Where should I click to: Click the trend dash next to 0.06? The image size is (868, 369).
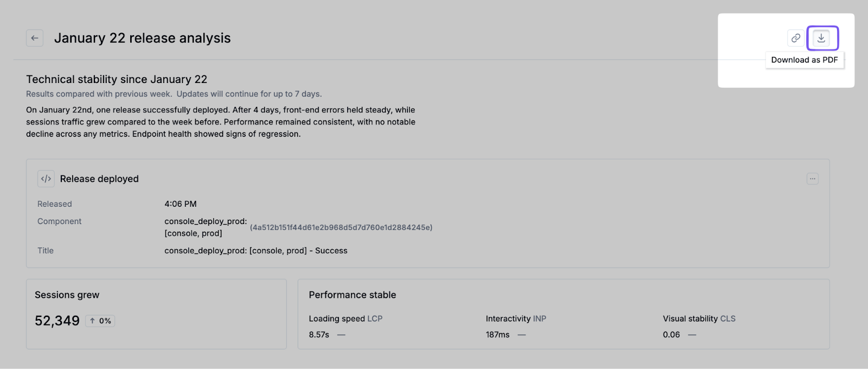(692, 335)
